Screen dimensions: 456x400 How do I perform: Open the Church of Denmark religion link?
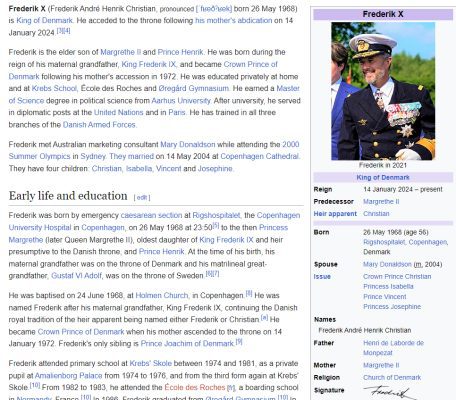[x=392, y=378]
